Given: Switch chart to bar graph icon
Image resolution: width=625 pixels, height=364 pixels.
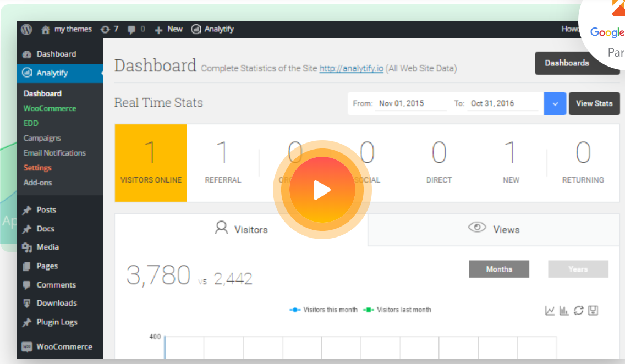Looking at the screenshot, I should point(563,310).
